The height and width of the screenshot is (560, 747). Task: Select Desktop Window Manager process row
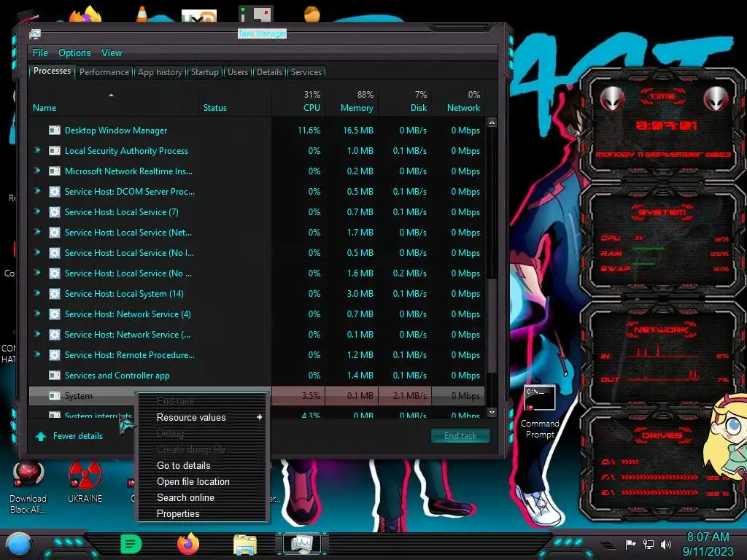coord(258,130)
